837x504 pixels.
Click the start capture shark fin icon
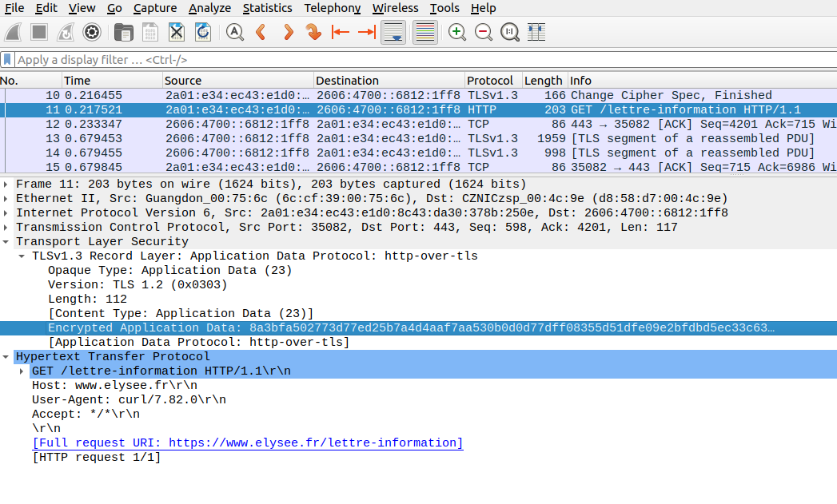click(x=13, y=32)
